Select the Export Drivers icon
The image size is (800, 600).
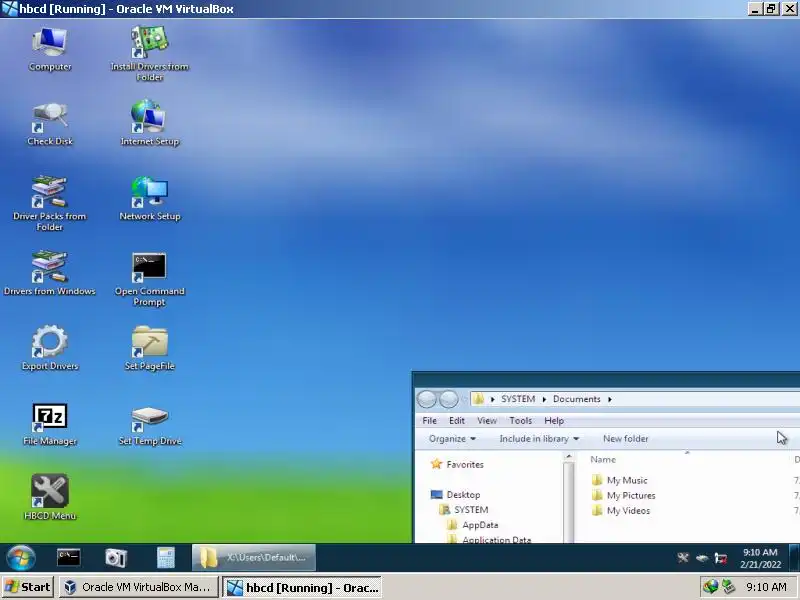click(49, 348)
